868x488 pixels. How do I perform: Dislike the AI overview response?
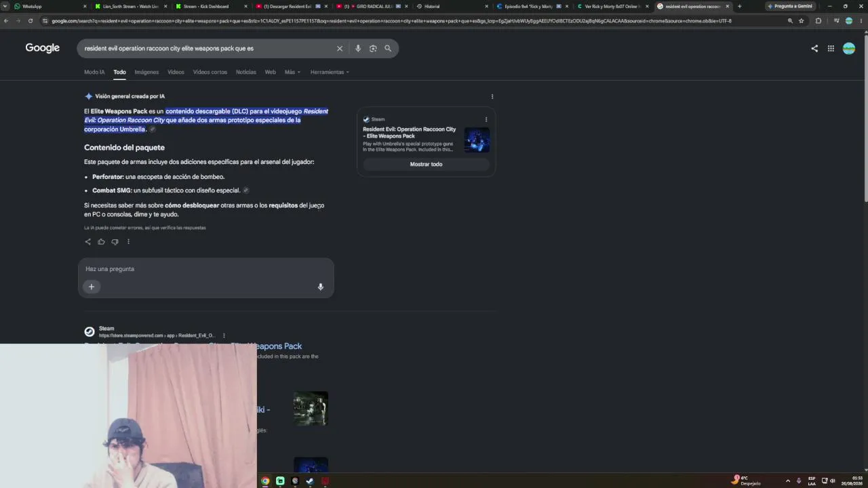[x=115, y=241]
